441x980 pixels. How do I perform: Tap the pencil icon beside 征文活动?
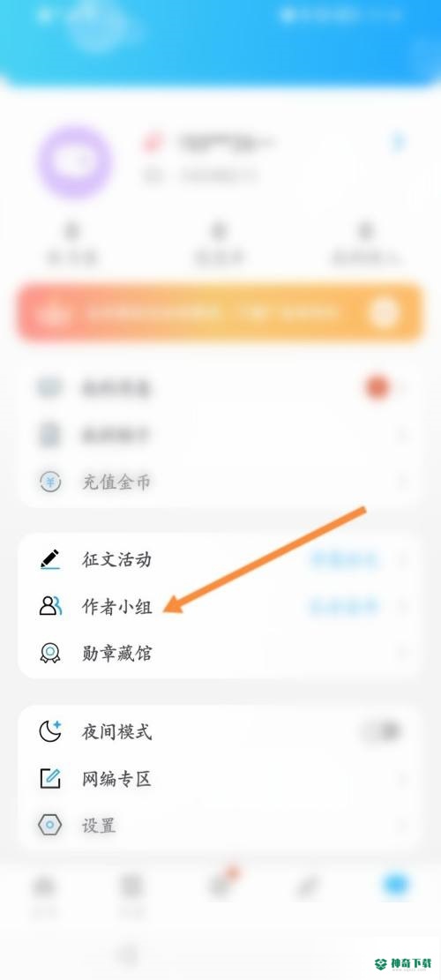(x=50, y=558)
